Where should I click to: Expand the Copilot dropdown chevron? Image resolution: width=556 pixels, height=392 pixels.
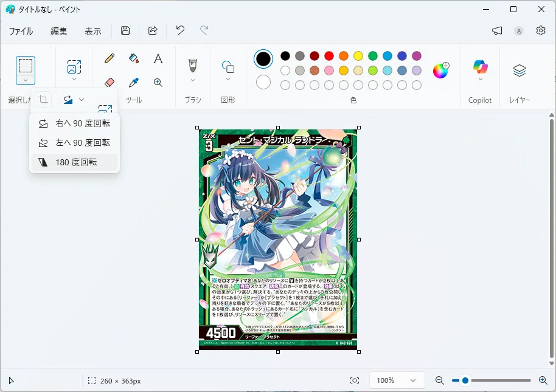pos(480,80)
